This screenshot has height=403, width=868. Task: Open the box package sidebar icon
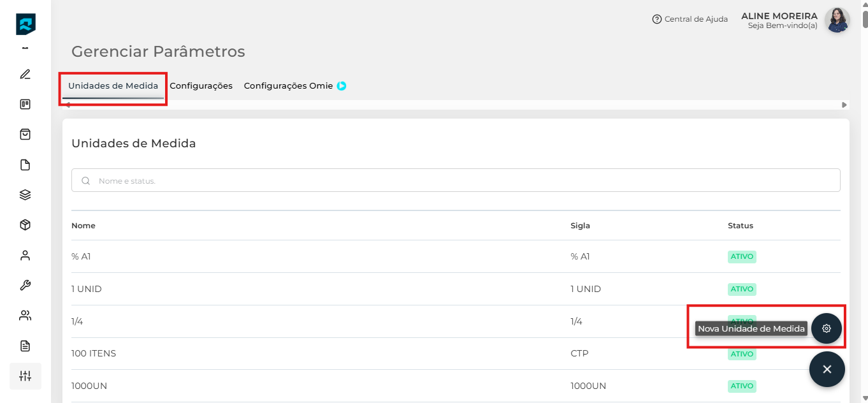tap(25, 225)
